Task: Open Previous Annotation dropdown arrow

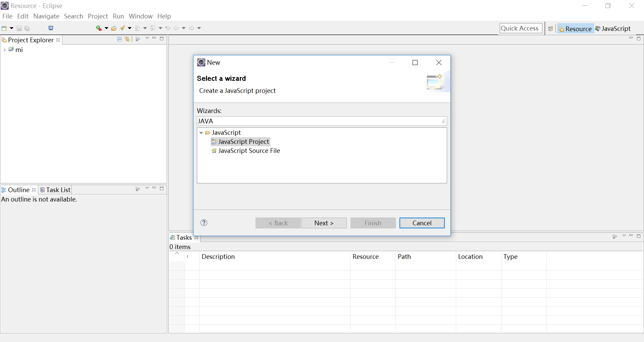Action: click(160, 28)
